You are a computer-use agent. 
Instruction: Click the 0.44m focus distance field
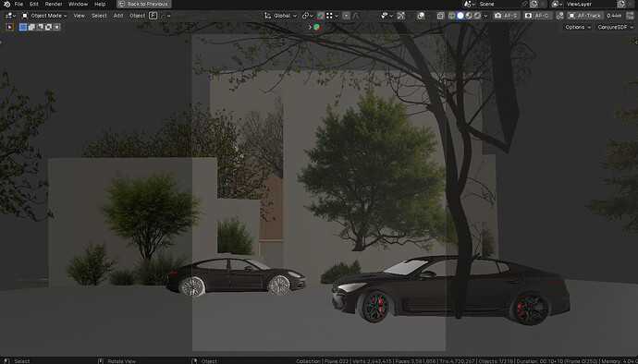[x=614, y=16]
